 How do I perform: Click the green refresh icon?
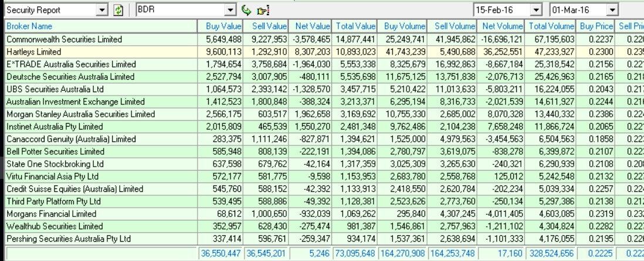pyautogui.click(x=118, y=11)
